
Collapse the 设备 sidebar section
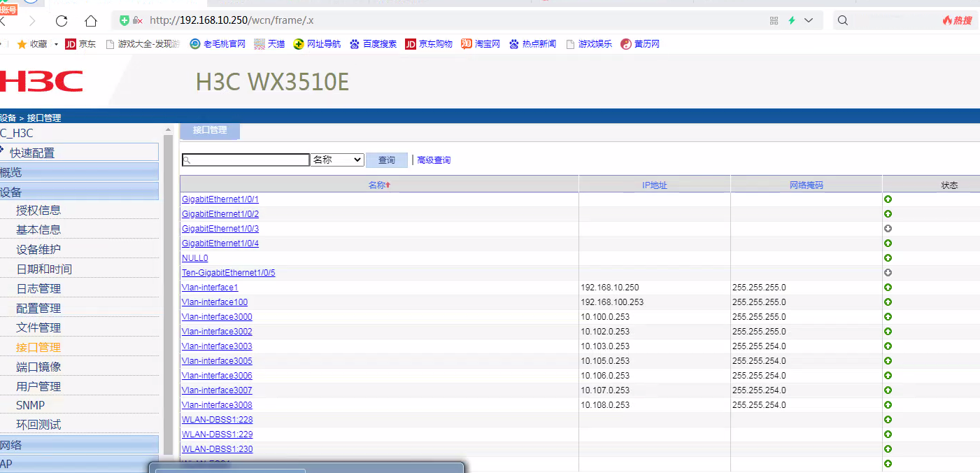click(x=79, y=192)
